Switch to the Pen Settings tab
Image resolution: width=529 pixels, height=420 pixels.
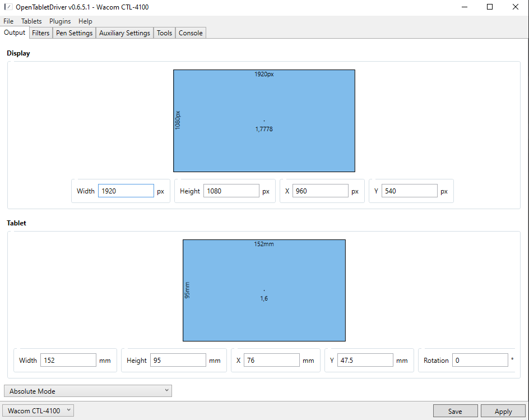point(74,33)
